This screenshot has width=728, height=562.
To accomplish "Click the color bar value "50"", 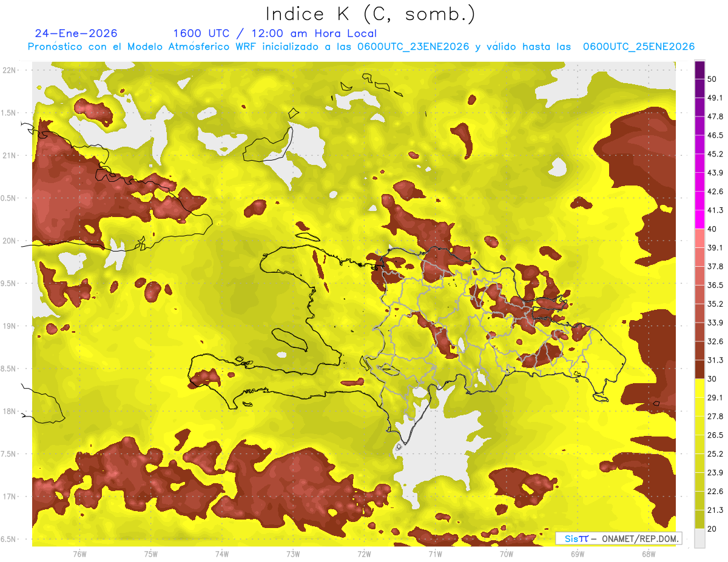I will tap(713, 79).
